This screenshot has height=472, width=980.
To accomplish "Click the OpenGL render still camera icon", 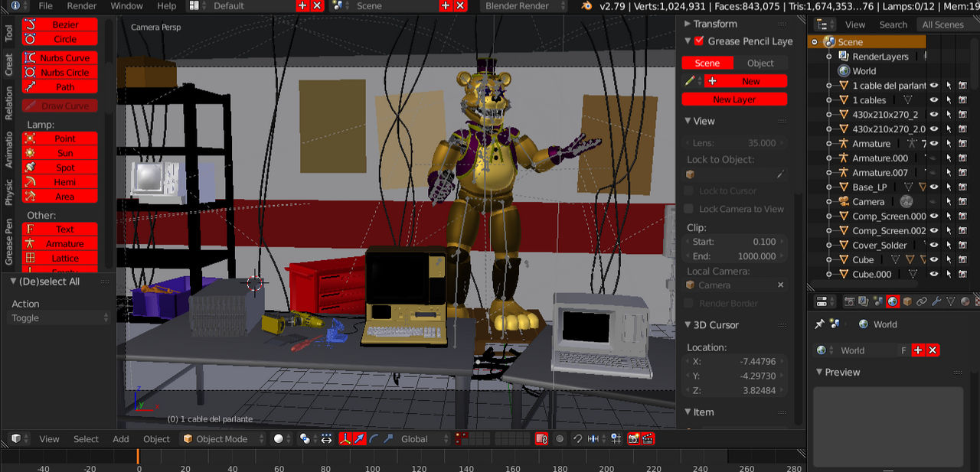I will pos(633,438).
